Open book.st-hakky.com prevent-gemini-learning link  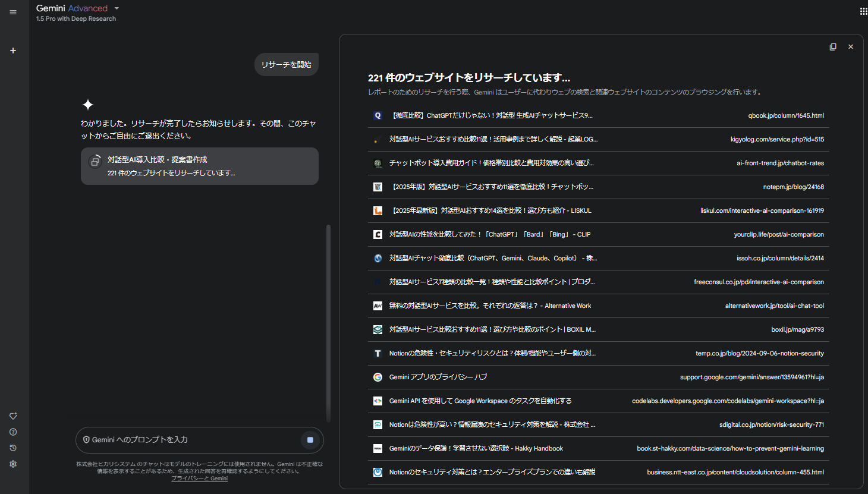coord(730,449)
